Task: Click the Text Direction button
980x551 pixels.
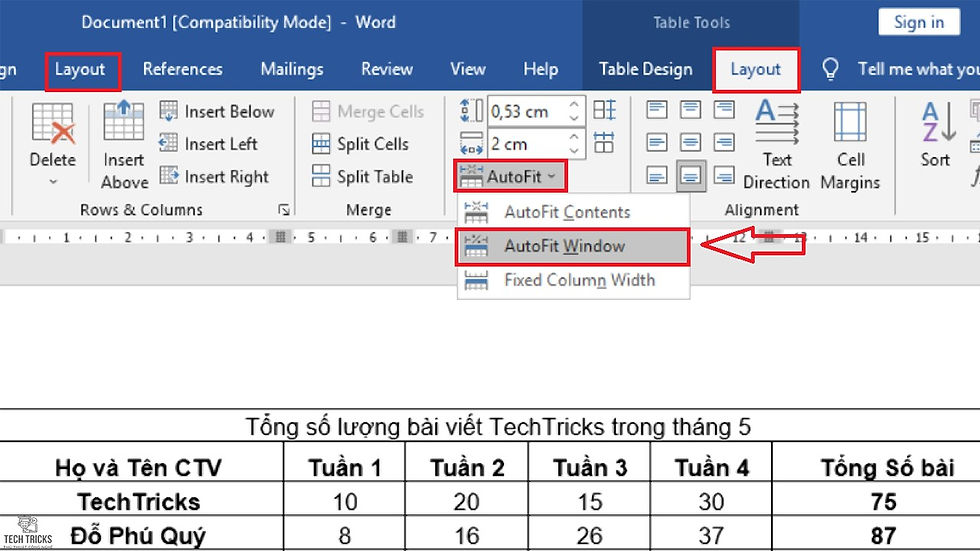Action: 776,145
